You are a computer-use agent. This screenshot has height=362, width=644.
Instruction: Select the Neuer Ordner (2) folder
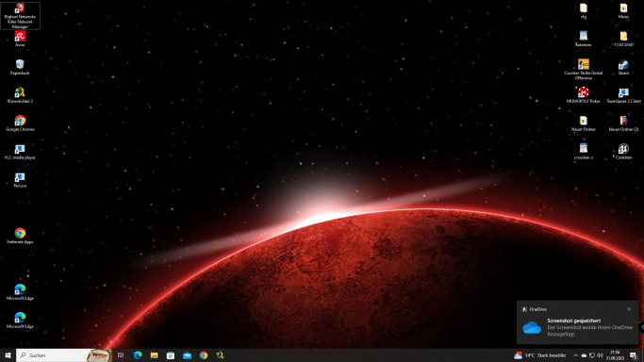623,123
